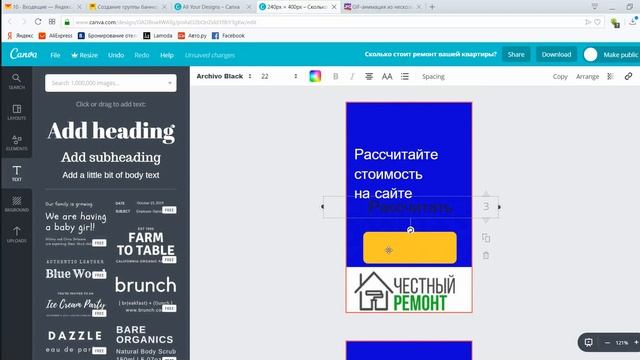Image resolution: width=640 pixels, height=360 pixels.
Task: Open the Search panel in sidebar
Action: click(17, 81)
